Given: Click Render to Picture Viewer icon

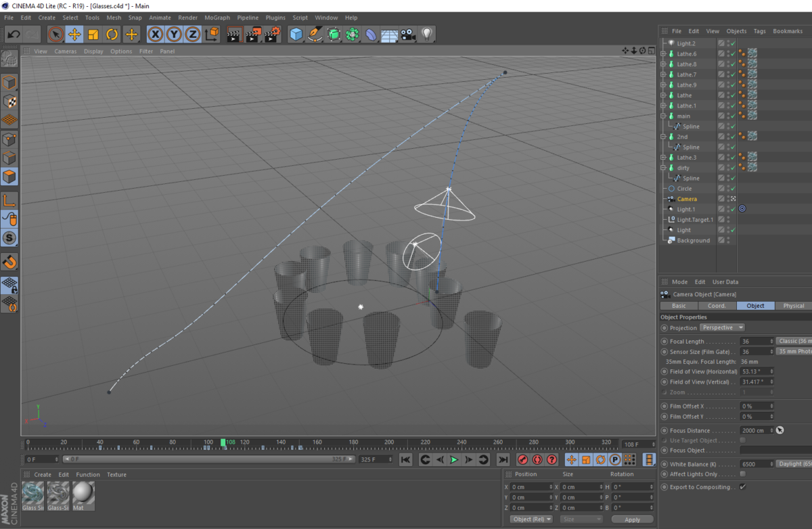Looking at the screenshot, I should click(253, 34).
